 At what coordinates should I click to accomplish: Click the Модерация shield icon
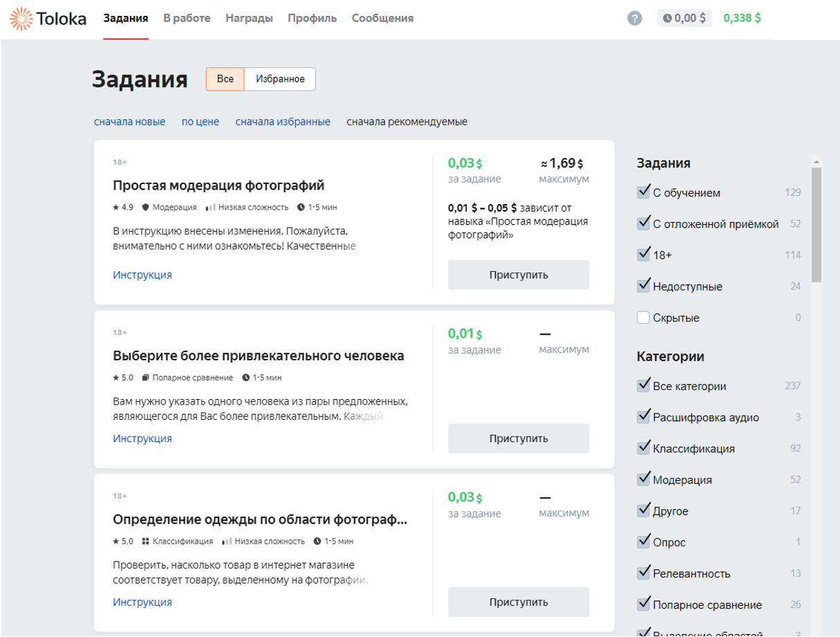pos(146,207)
